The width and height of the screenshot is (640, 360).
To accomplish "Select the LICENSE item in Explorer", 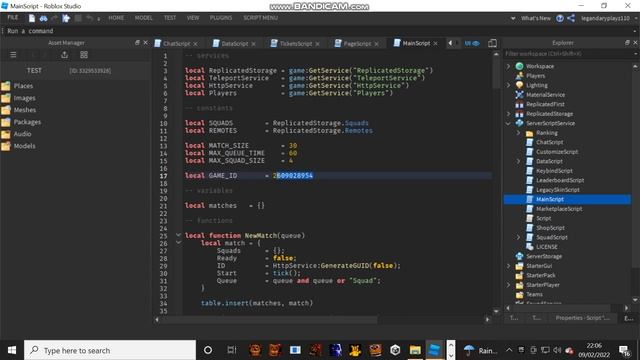I will tap(547, 247).
